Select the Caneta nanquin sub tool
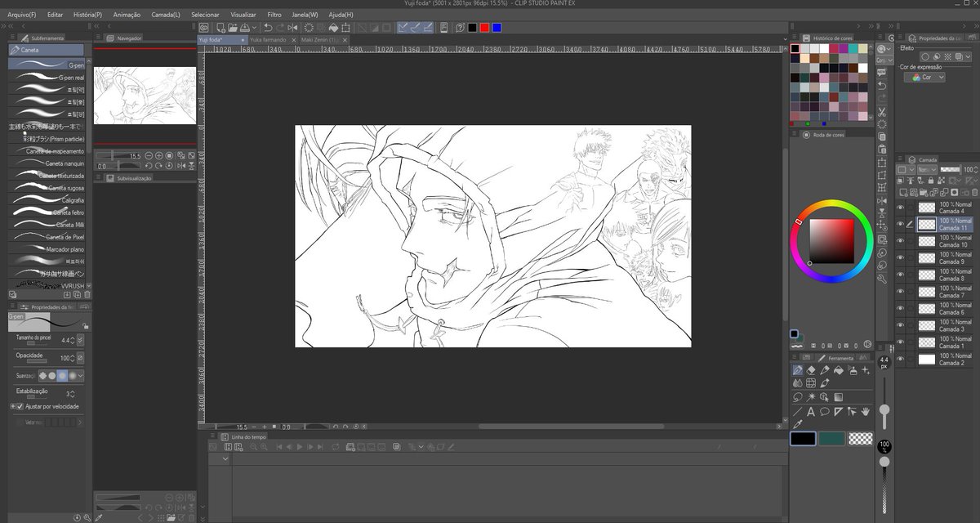980x523 pixels. tap(47, 163)
